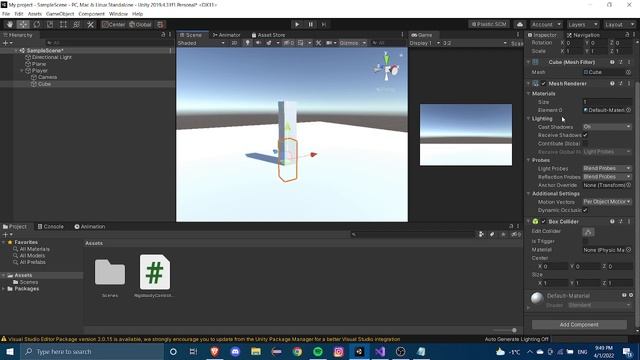The height and width of the screenshot is (360, 640).
Task: Switch to the Navigation tab
Action: (583, 35)
